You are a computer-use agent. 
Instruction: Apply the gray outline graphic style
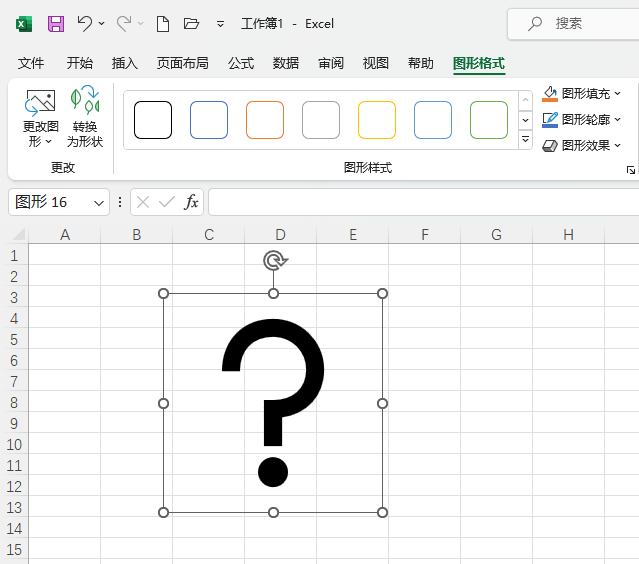(x=321, y=120)
